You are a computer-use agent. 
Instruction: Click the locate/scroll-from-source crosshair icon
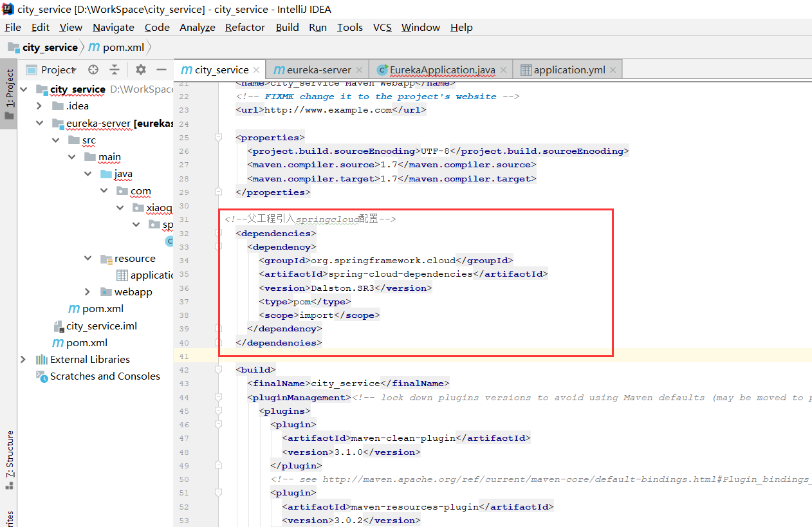[x=93, y=69]
